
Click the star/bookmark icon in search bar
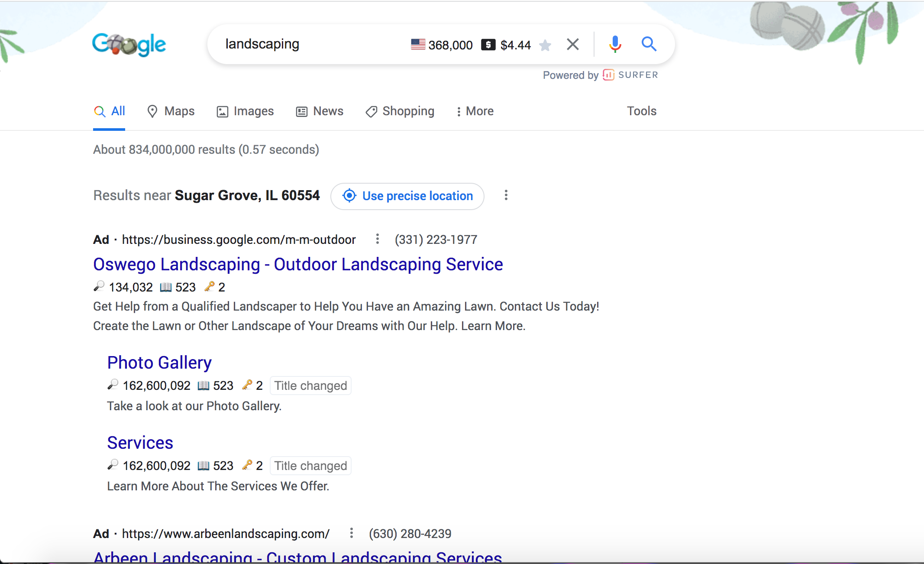tap(545, 45)
